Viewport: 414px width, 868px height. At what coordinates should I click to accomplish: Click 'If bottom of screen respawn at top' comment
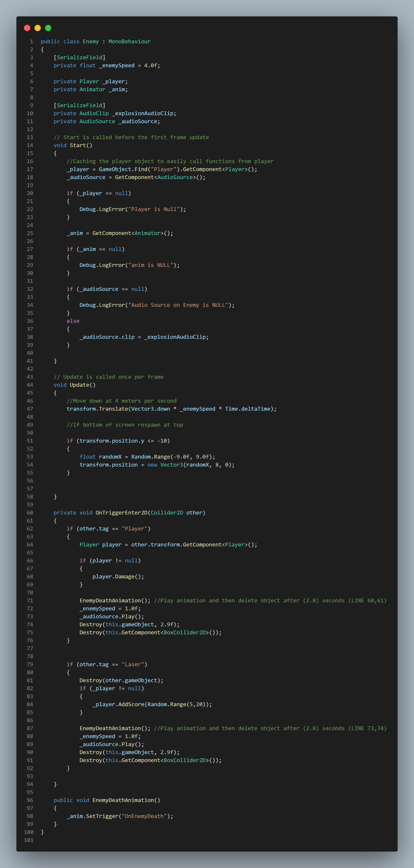(125, 425)
